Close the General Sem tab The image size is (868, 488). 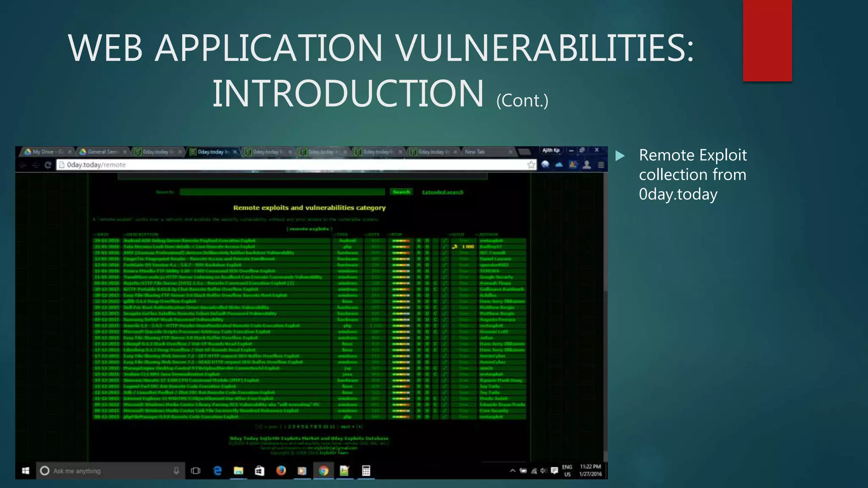(x=125, y=152)
